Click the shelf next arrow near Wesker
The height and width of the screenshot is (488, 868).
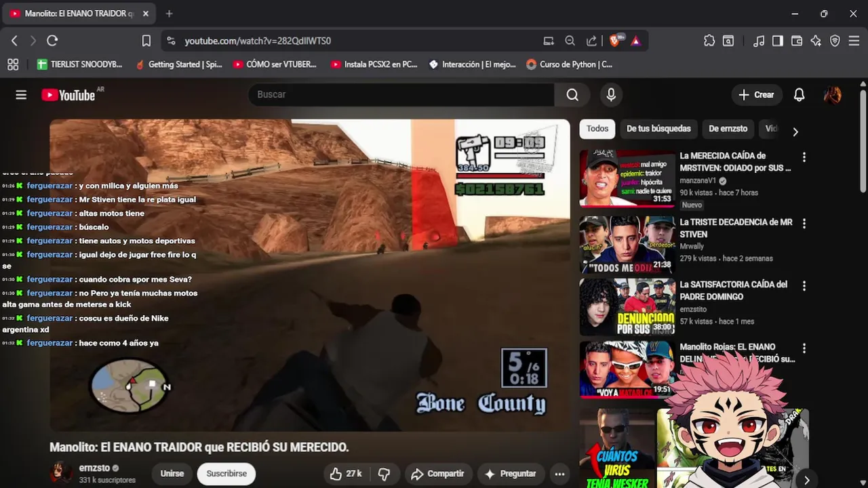(x=807, y=480)
